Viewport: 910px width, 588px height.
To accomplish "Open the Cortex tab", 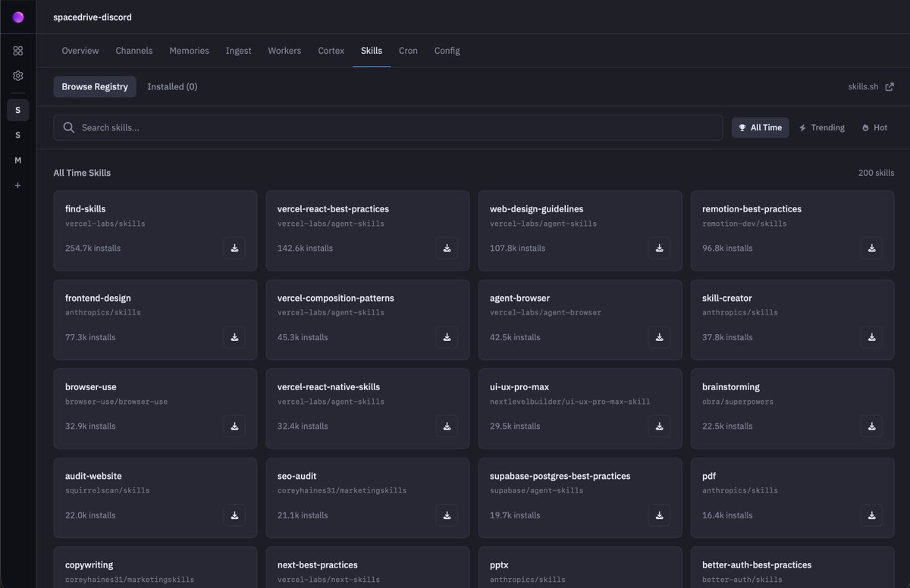I will (x=331, y=51).
